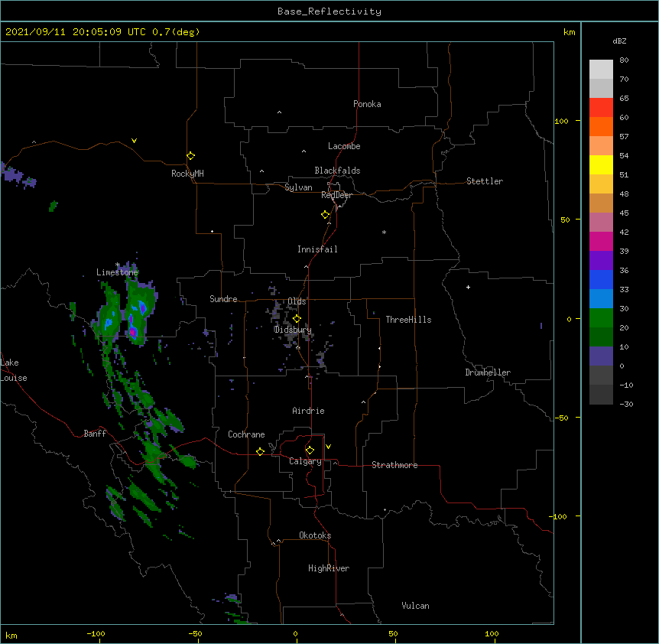Click the asterisk marker east of Innisfail
The height and width of the screenshot is (644, 659).
384,232
